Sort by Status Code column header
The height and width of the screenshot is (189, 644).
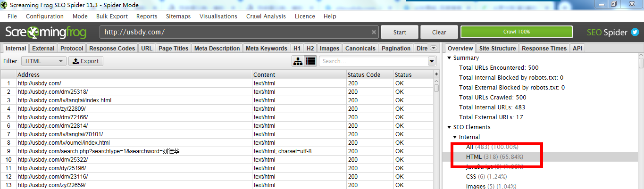click(370, 74)
